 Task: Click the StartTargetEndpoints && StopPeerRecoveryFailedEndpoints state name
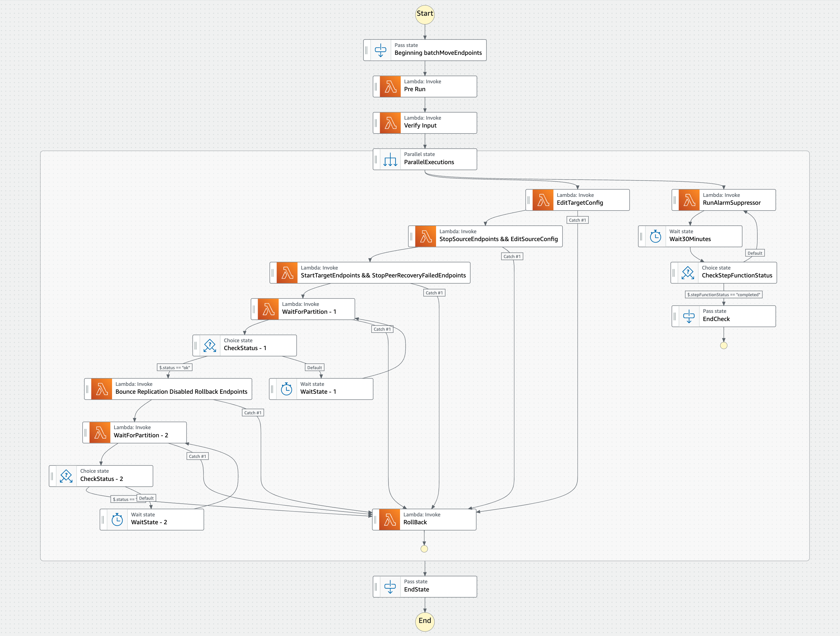tap(383, 276)
